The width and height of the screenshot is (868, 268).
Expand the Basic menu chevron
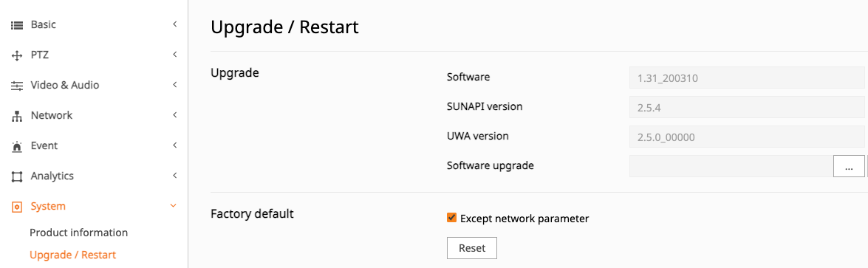click(174, 24)
